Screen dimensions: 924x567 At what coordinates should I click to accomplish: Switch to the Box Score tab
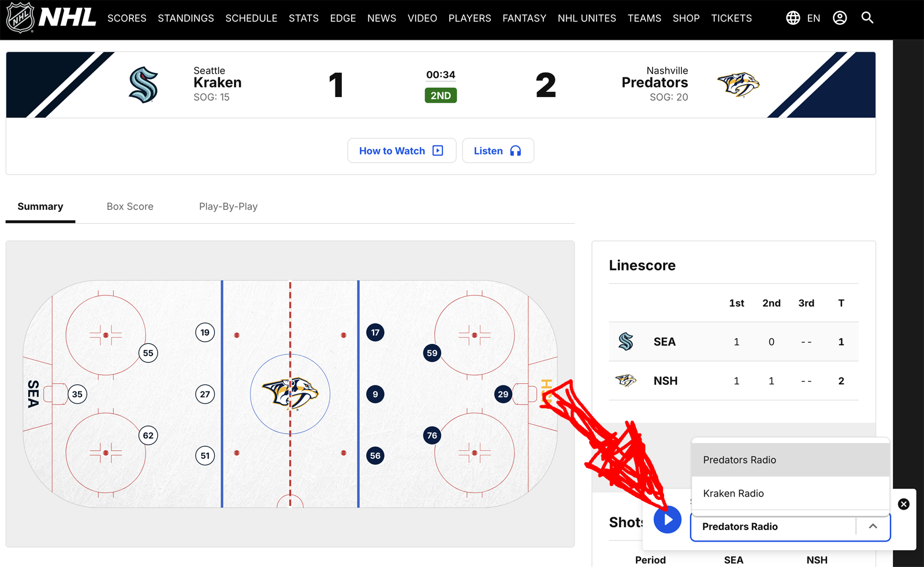pos(130,206)
